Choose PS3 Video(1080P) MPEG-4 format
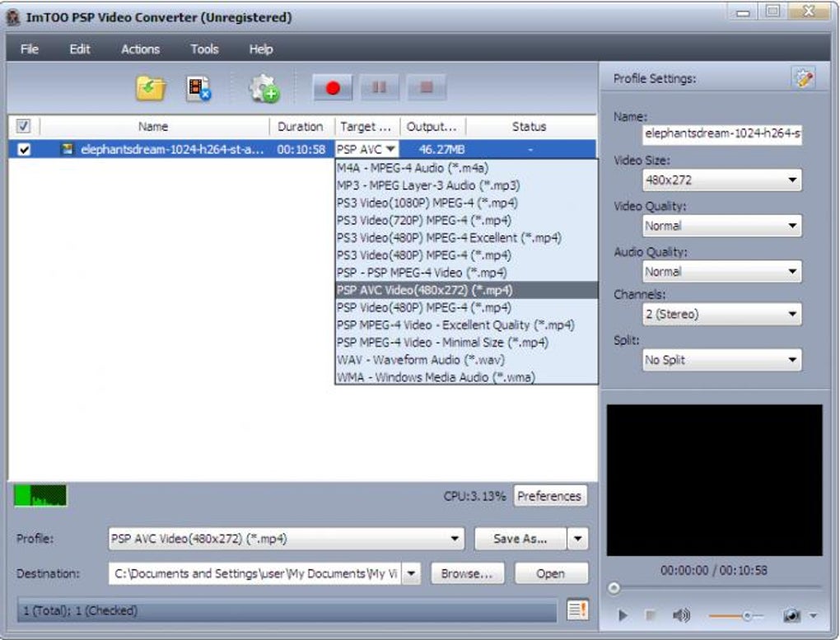 click(466, 203)
